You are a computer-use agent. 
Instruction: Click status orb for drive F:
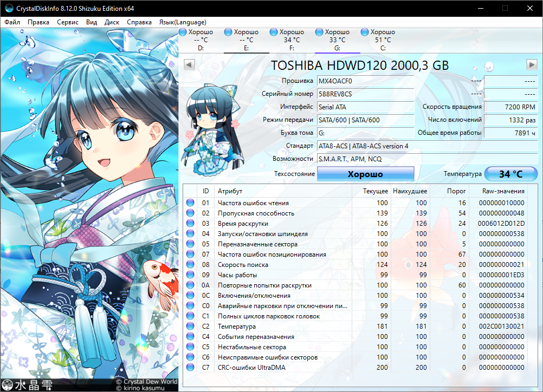pos(274,32)
